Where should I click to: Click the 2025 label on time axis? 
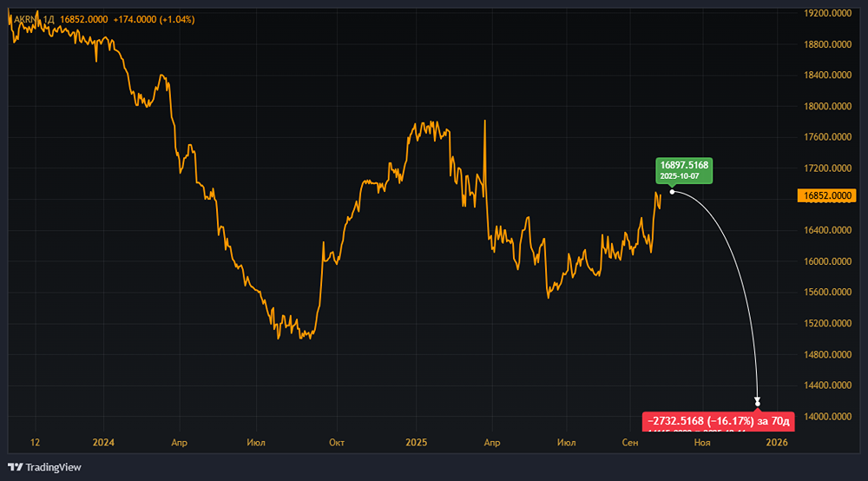(417, 442)
